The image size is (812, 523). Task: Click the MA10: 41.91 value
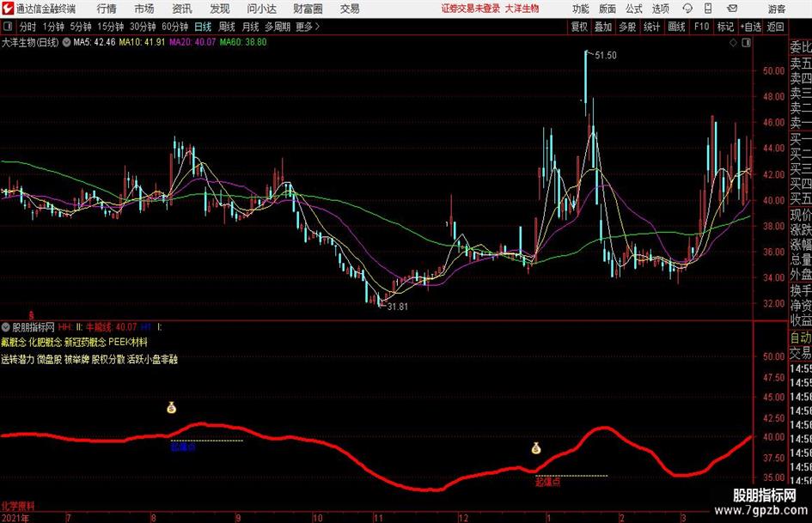click(142, 42)
